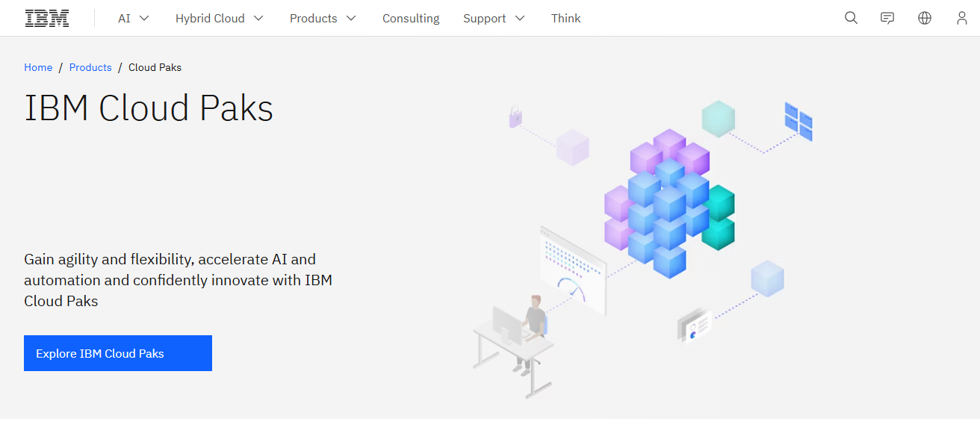Select the magnifier in the header bar
Viewport: 980px width, 448px height.
click(851, 17)
